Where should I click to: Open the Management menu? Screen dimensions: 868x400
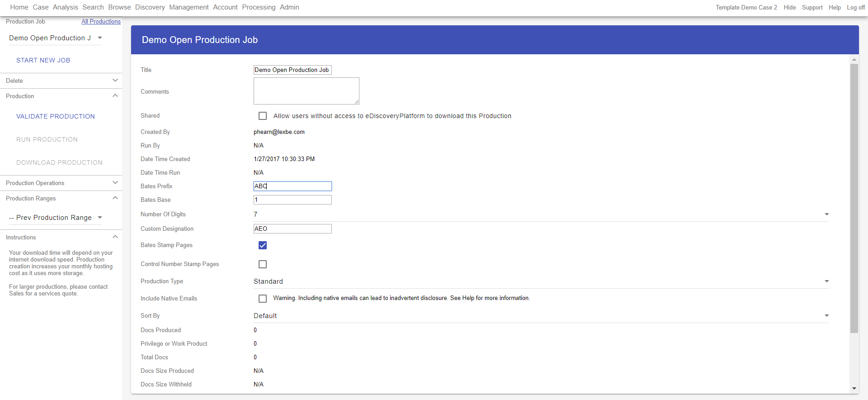pyautogui.click(x=189, y=7)
